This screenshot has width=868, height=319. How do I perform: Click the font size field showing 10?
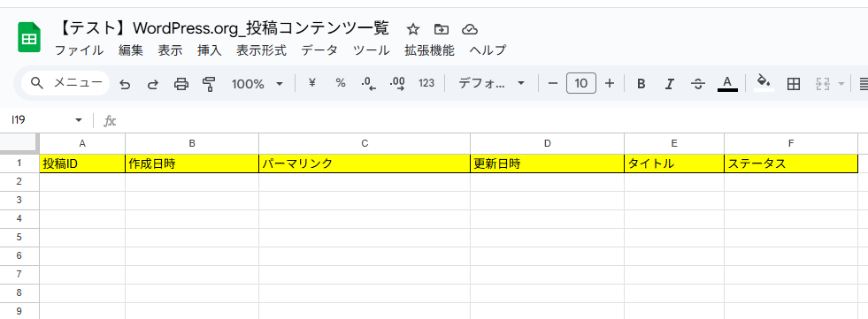click(580, 83)
